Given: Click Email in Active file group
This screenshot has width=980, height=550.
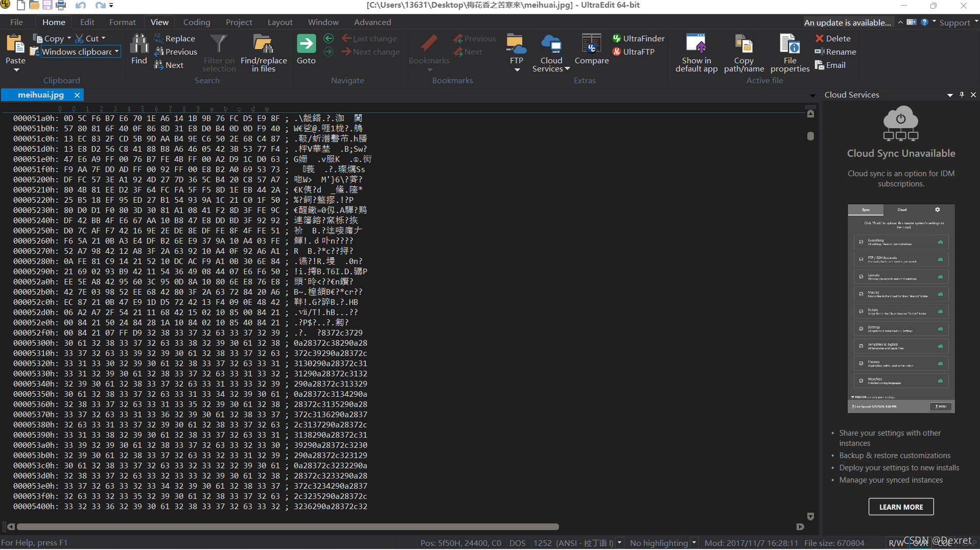Looking at the screenshot, I should [x=830, y=65].
